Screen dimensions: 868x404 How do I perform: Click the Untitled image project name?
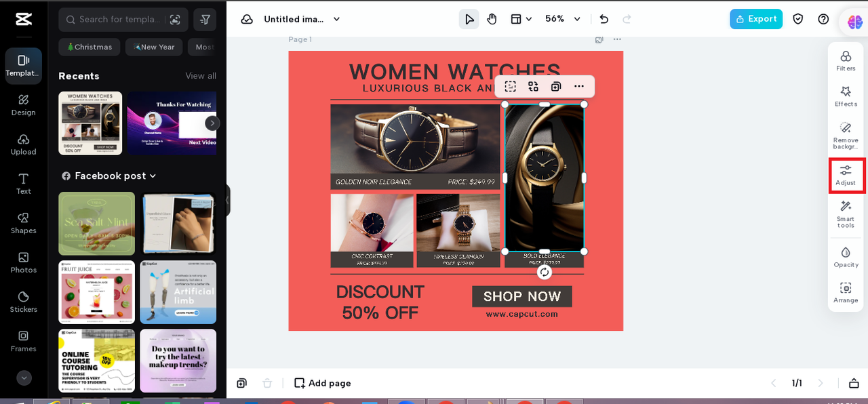294,19
